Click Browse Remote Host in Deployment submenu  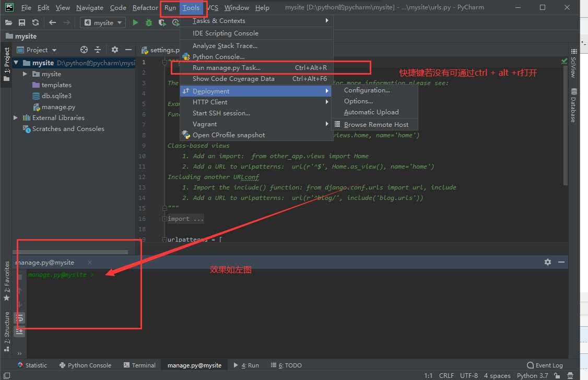pos(375,125)
